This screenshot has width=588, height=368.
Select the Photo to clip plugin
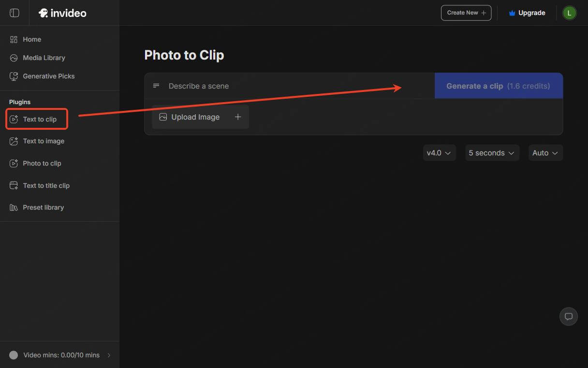coord(42,163)
